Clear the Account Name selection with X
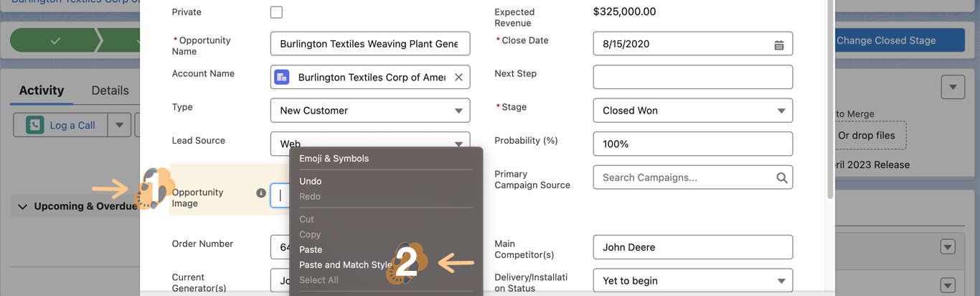980x296 pixels. (x=458, y=78)
